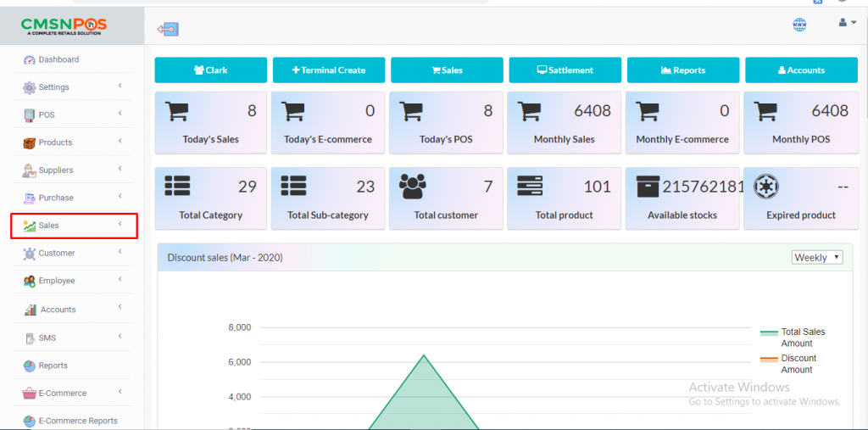This screenshot has height=430, width=868.
Task: Click the server icon on Total product card
Action: pyautogui.click(x=530, y=186)
